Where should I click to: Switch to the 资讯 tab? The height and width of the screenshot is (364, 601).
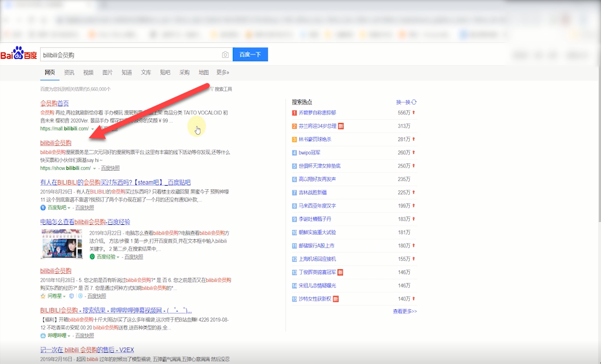tap(69, 72)
